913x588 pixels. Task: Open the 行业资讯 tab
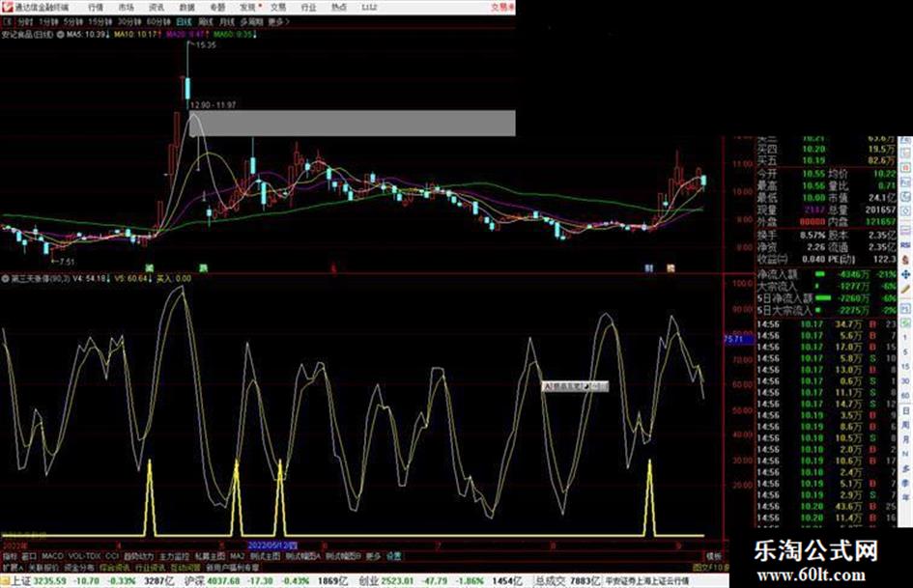click(150, 567)
